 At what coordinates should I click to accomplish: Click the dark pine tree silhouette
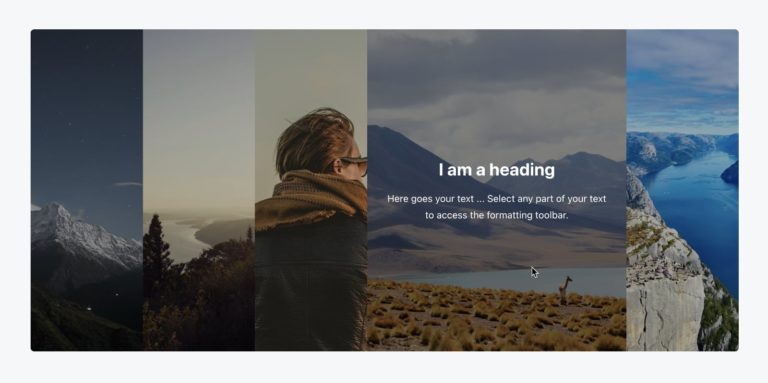156,260
